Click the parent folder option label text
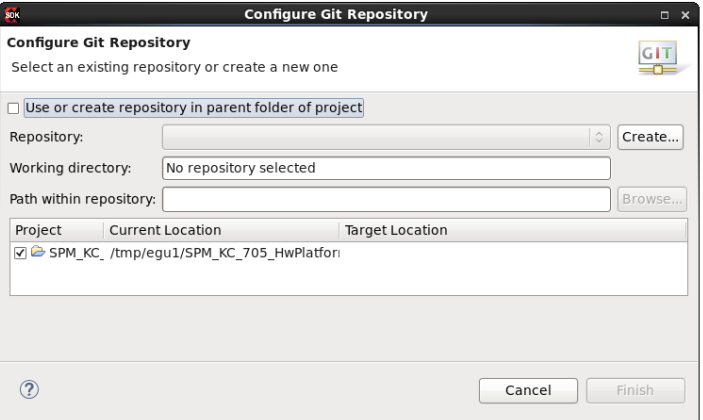 click(x=194, y=108)
